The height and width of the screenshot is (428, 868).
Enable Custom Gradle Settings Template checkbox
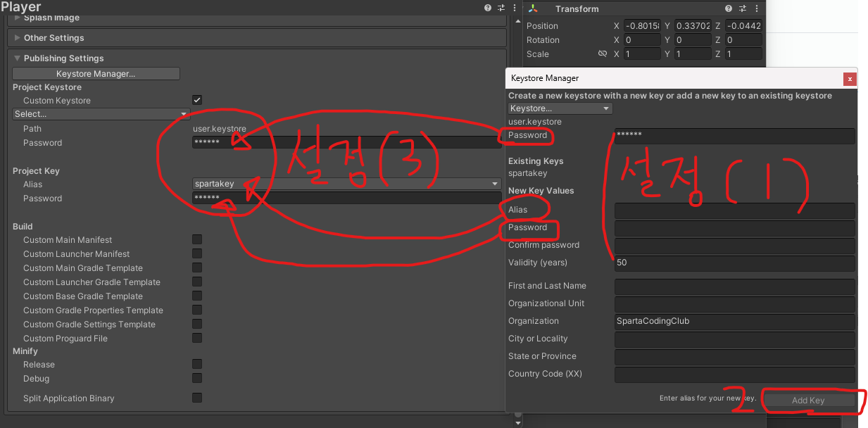tap(197, 325)
